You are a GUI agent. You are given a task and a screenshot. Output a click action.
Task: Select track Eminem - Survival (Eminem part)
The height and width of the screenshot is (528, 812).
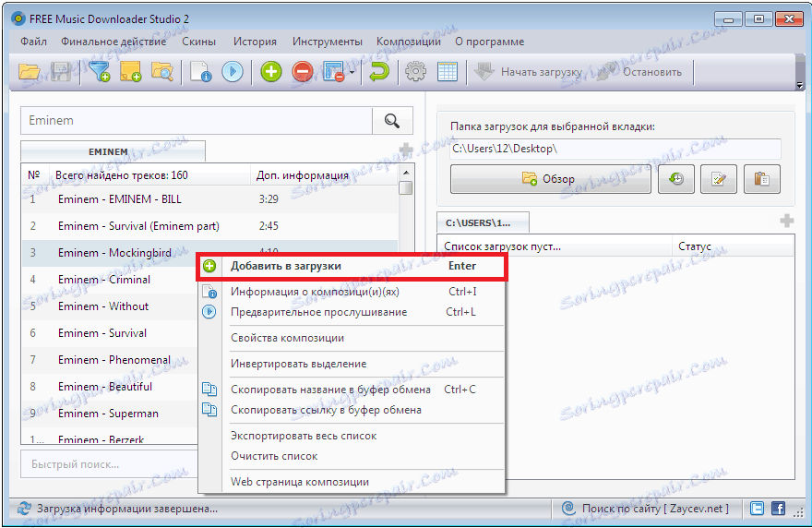click(209, 226)
